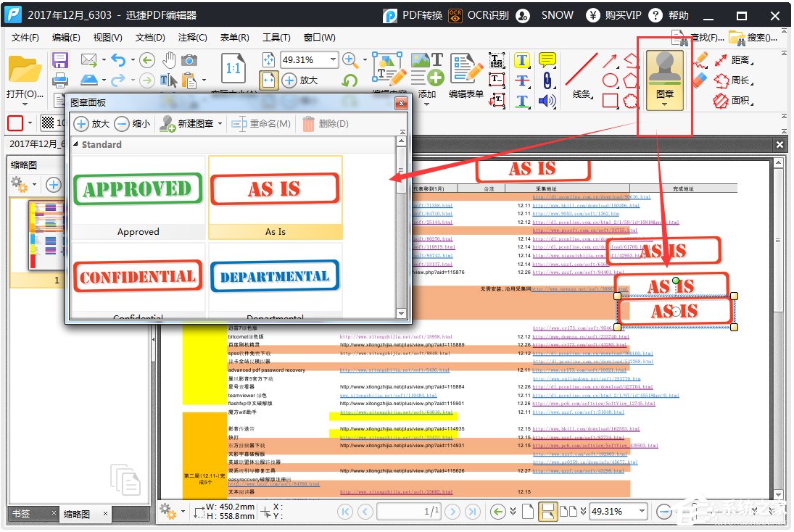This screenshot has height=532, width=794.
Task: Toggle the fit-width view button
Action: coord(268,80)
